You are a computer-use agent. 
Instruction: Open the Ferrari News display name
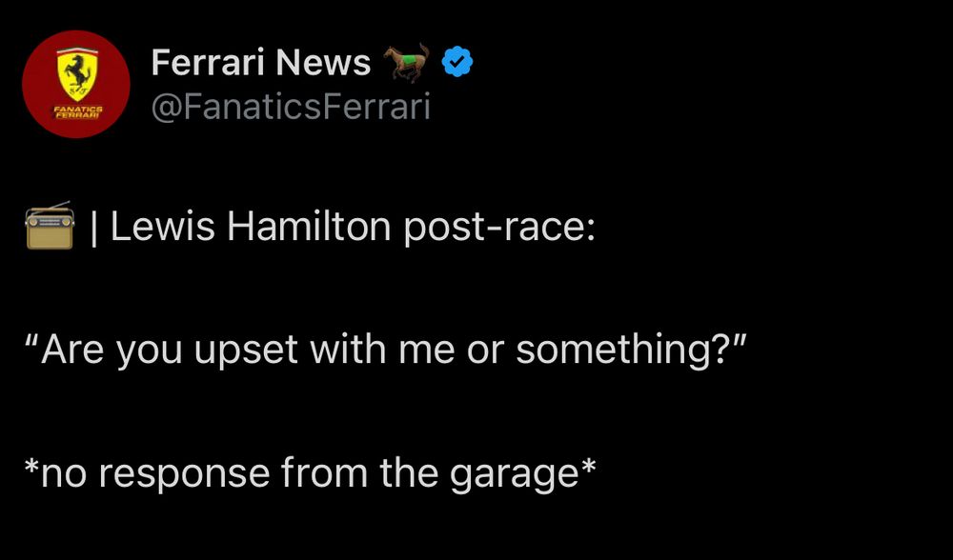[x=261, y=63]
